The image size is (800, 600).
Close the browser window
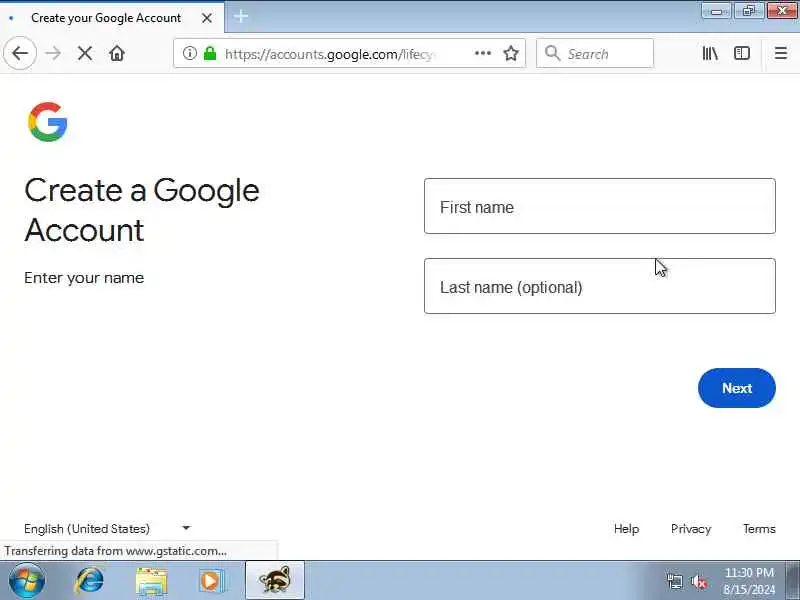click(782, 11)
